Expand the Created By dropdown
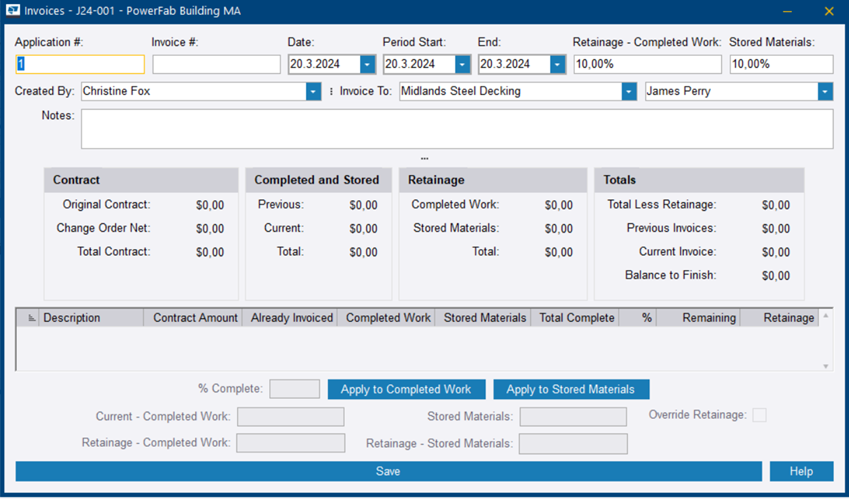 pos(313,92)
